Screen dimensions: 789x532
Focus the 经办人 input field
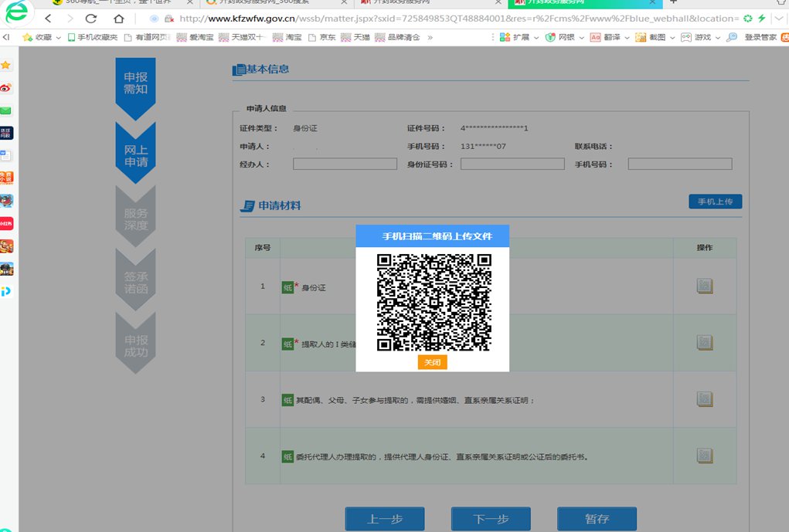[345, 164]
